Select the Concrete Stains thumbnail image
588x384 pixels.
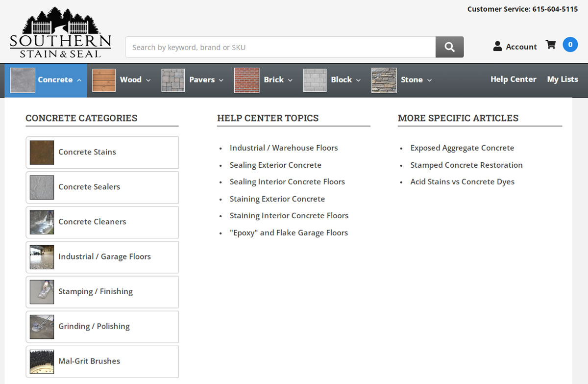pyautogui.click(x=42, y=153)
